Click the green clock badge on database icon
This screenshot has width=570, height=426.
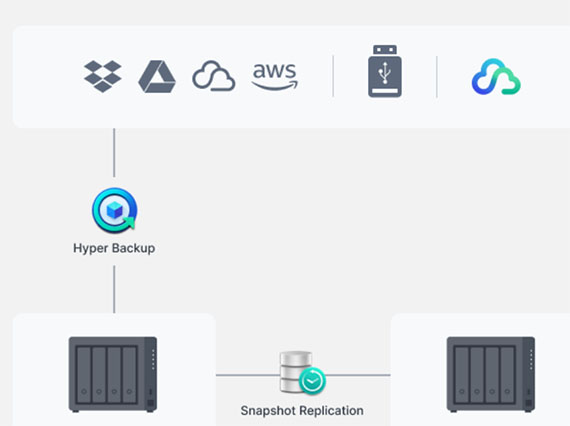[x=312, y=381]
